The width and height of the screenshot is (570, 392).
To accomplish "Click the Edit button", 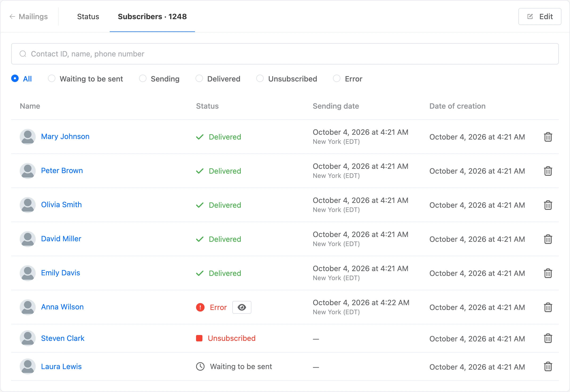I will coord(540,17).
